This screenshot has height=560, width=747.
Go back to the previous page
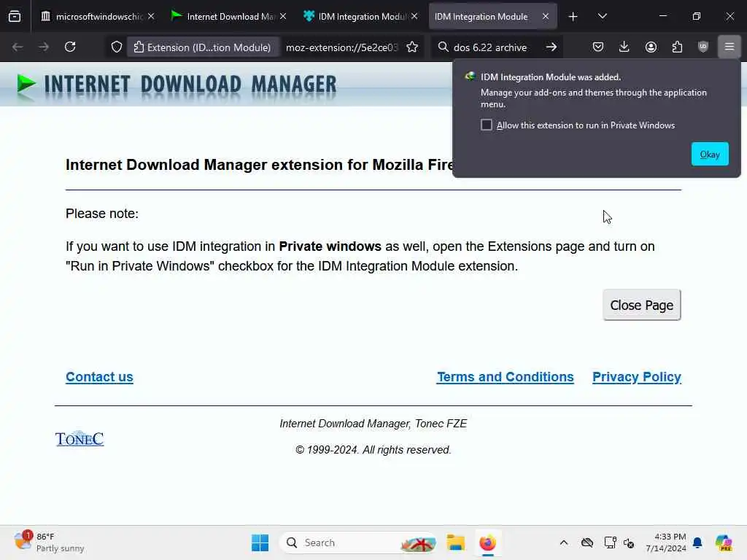pos(18,47)
